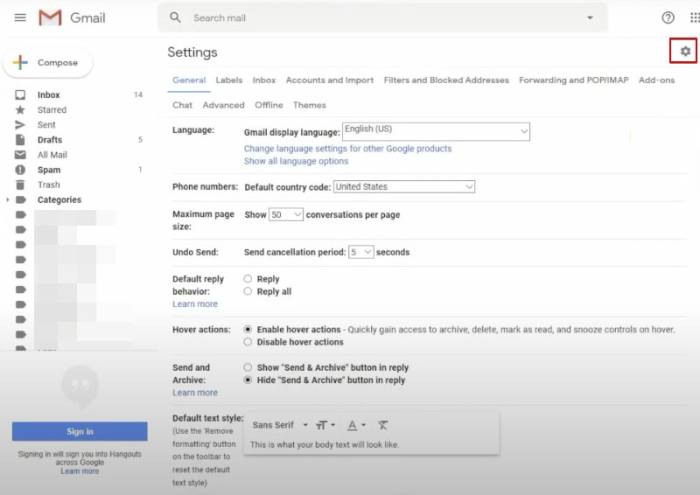Open the Starred folder label
This screenshot has height=495, width=700.
[x=52, y=110]
